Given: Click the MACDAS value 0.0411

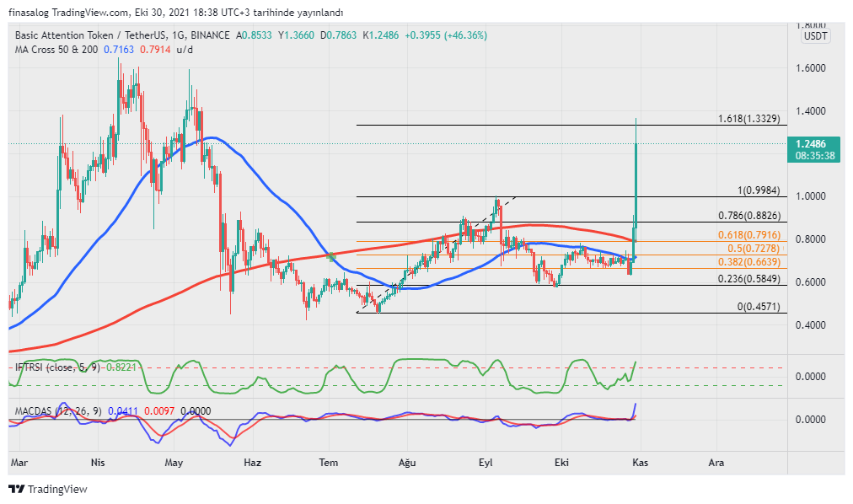Looking at the screenshot, I should pyautogui.click(x=123, y=411).
